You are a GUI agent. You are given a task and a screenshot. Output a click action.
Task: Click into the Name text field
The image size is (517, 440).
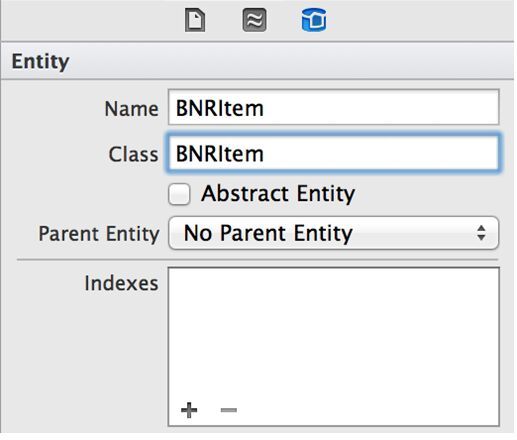point(334,107)
